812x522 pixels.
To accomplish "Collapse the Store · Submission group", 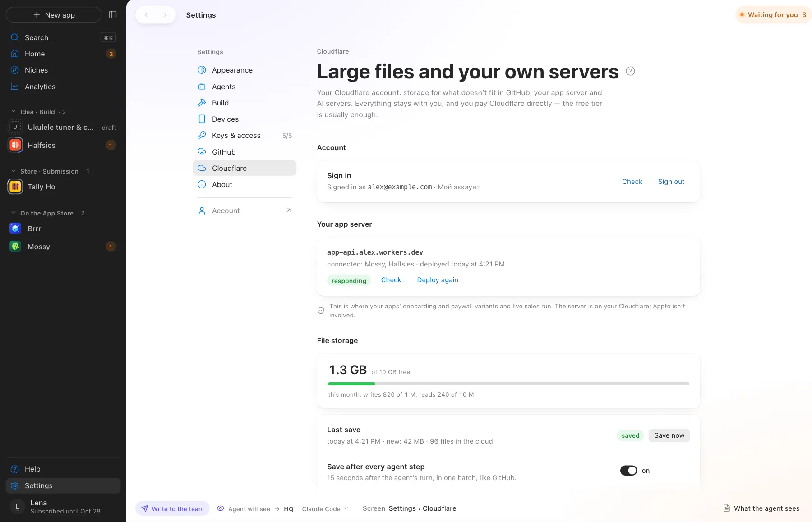I will point(14,171).
